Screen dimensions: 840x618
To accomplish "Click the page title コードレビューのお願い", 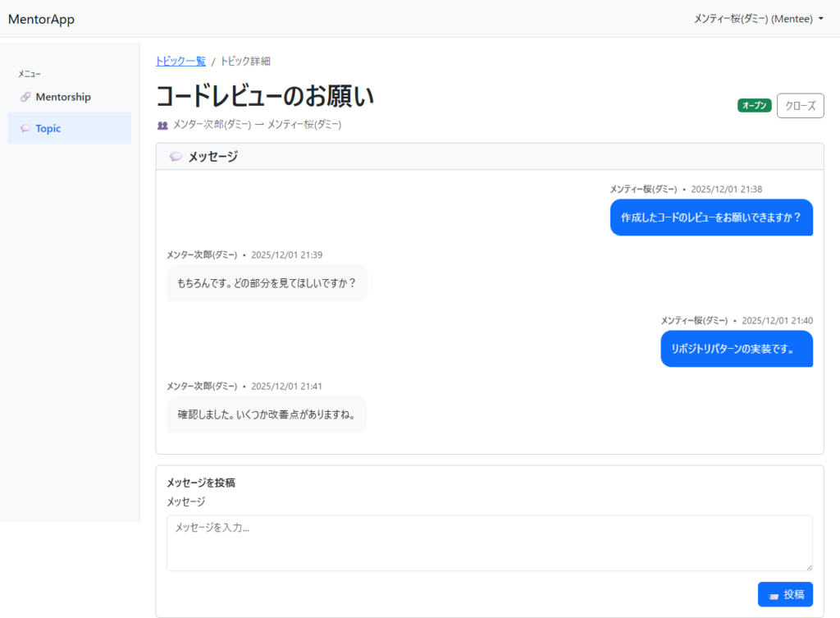I will pos(265,96).
